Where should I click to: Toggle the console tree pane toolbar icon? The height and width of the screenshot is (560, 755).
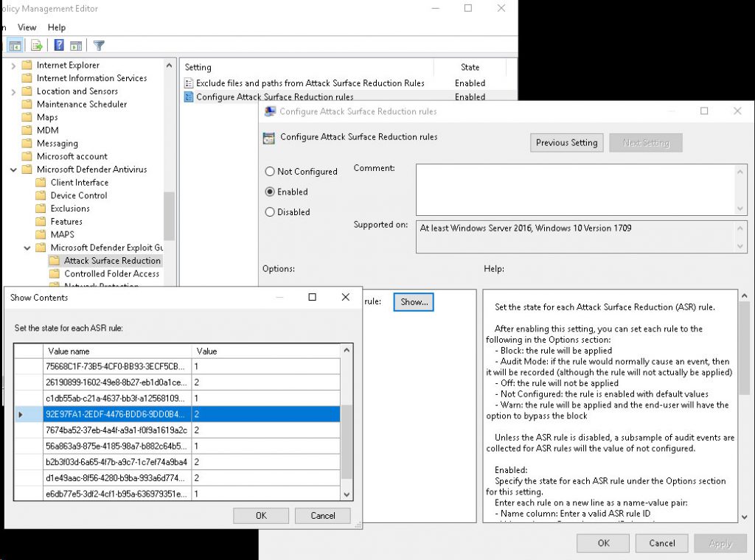pos(15,46)
